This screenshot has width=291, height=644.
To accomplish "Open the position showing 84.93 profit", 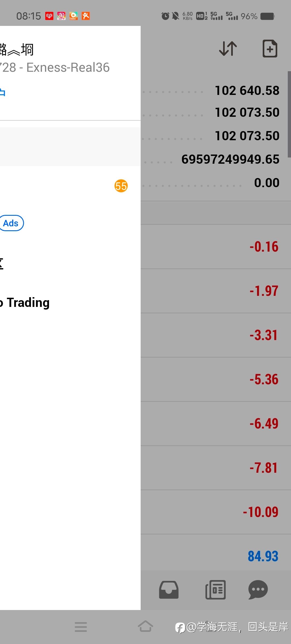I will [x=216, y=556].
